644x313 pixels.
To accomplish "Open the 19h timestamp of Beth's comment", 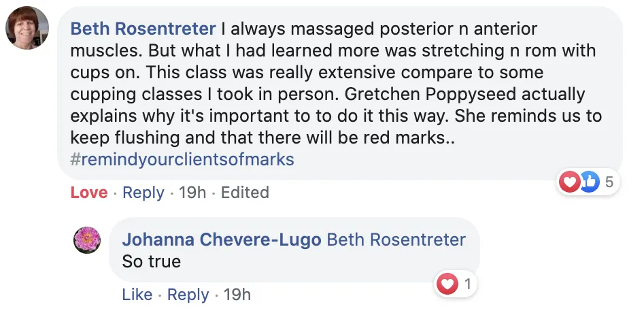I will pos(192,193).
